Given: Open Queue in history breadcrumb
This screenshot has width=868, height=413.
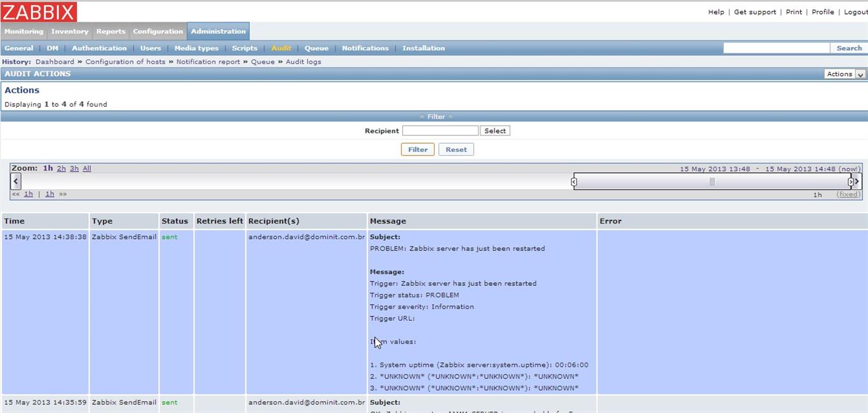Looking at the screenshot, I should coord(263,62).
